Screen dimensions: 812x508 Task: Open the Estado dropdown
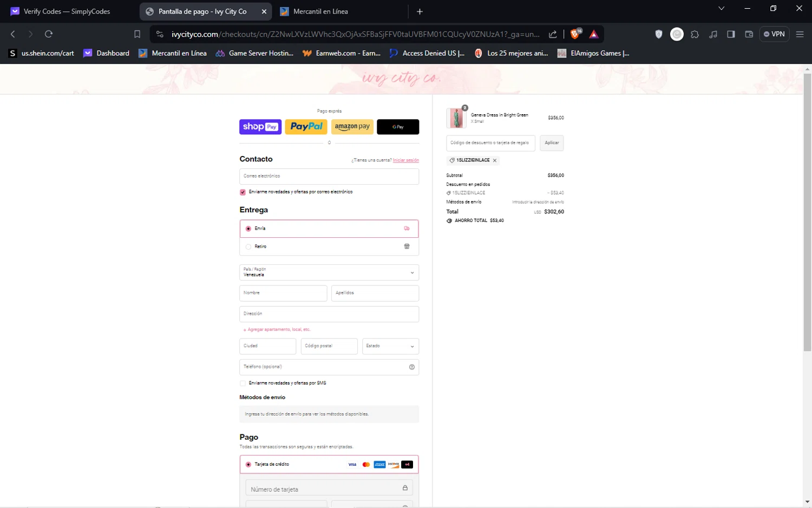pos(390,346)
